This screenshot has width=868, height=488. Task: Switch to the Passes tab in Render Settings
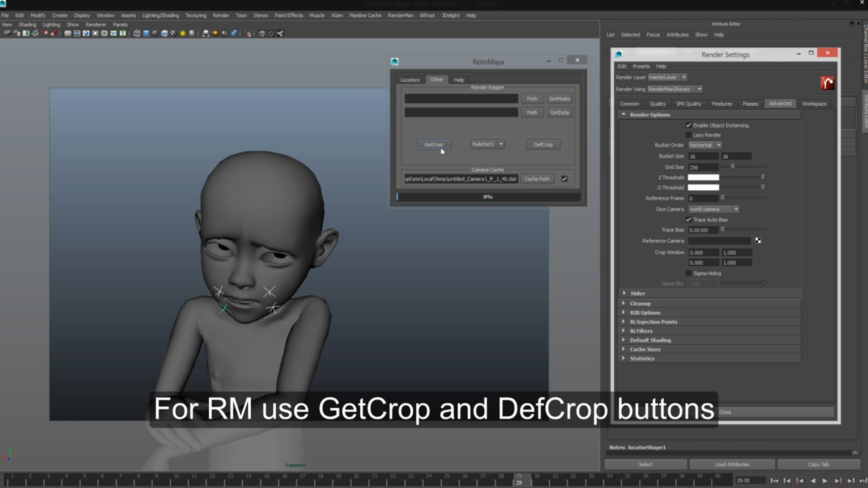[750, 104]
